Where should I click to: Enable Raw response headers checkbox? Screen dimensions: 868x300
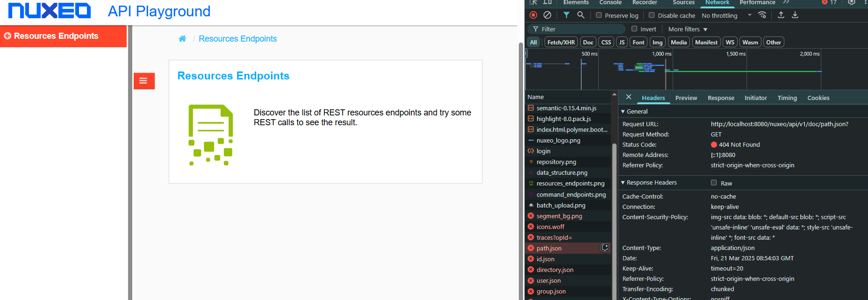(714, 183)
